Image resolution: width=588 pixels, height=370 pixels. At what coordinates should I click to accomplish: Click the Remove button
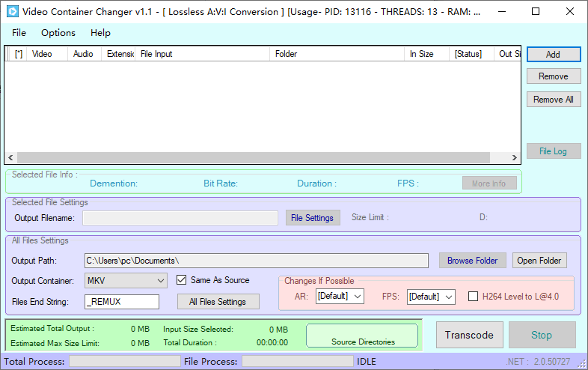click(554, 76)
